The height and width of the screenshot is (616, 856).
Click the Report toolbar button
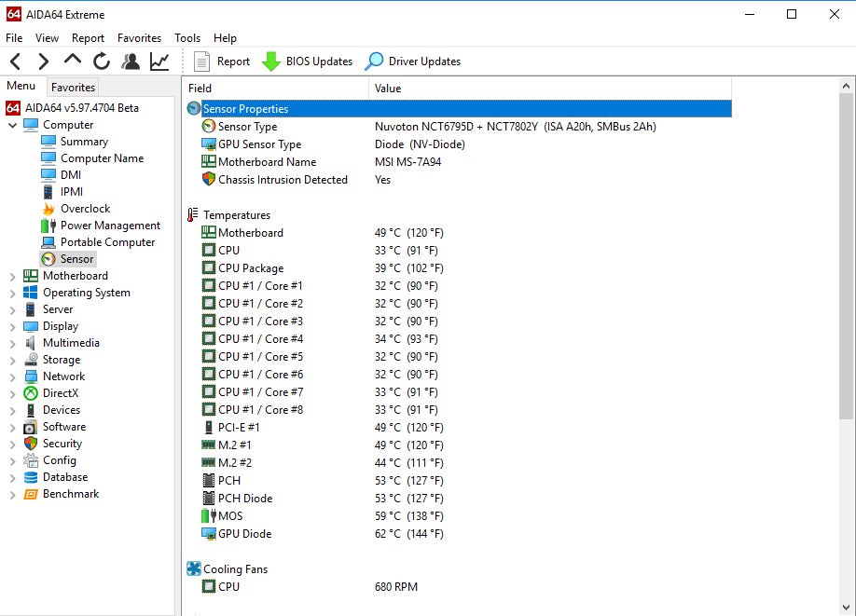[x=222, y=62]
